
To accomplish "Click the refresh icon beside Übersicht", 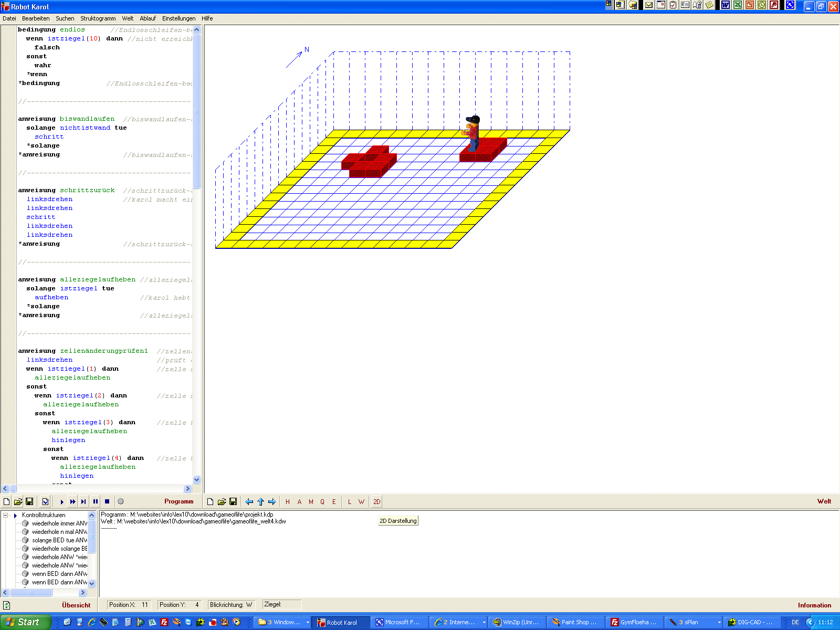I will pyautogui.click(x=7, y=605).
